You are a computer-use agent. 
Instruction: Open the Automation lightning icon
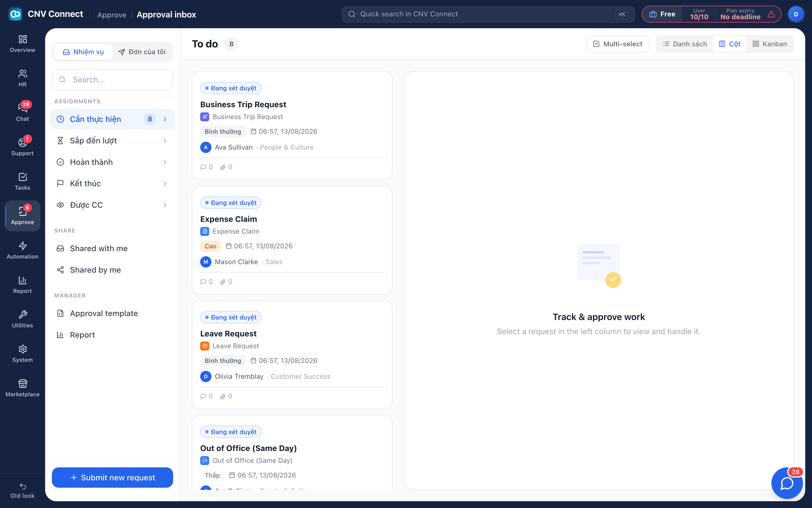click(x=23, y=251)
